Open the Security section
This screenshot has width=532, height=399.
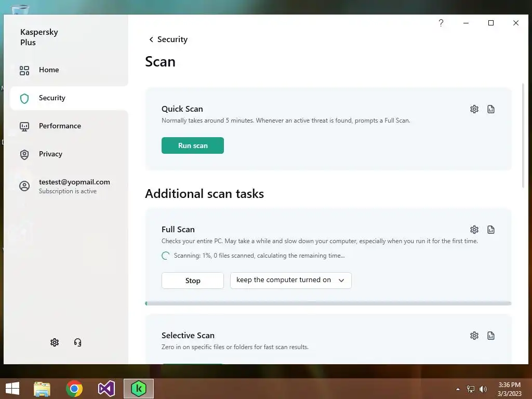pos(69,98)
